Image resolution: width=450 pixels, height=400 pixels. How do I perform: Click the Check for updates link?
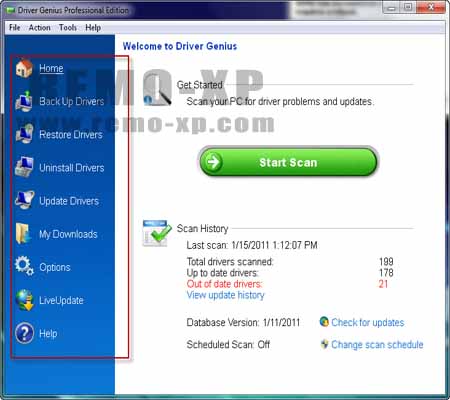pyautogui.click(x=368, y=322)
